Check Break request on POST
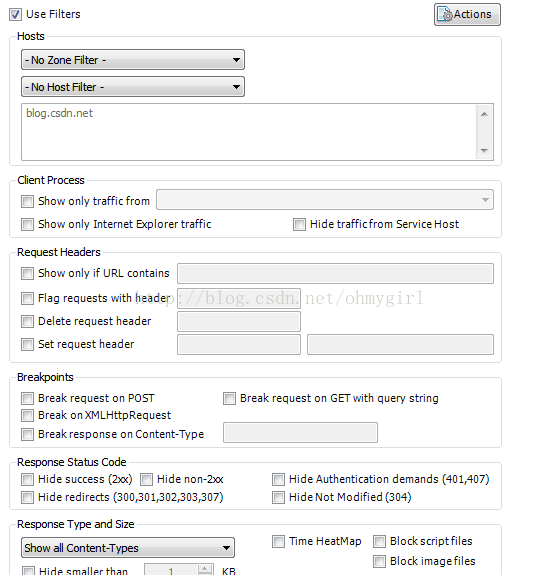Screen dimensions: 542x575 point(28,398)
